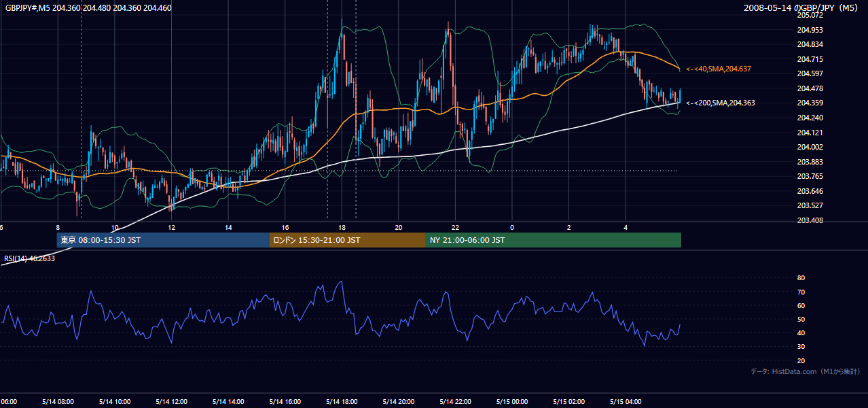Image resolution: width=868 pixels, height=408 pixels.
Task: Click the '5/14 12:00' bottom time label
Action: click(171, 402)
